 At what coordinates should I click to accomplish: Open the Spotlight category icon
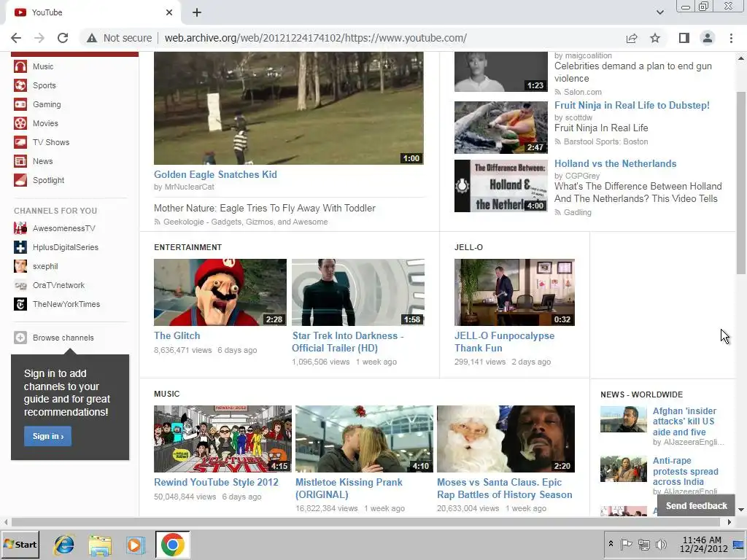pyautogui.click(x=20, y=181)
